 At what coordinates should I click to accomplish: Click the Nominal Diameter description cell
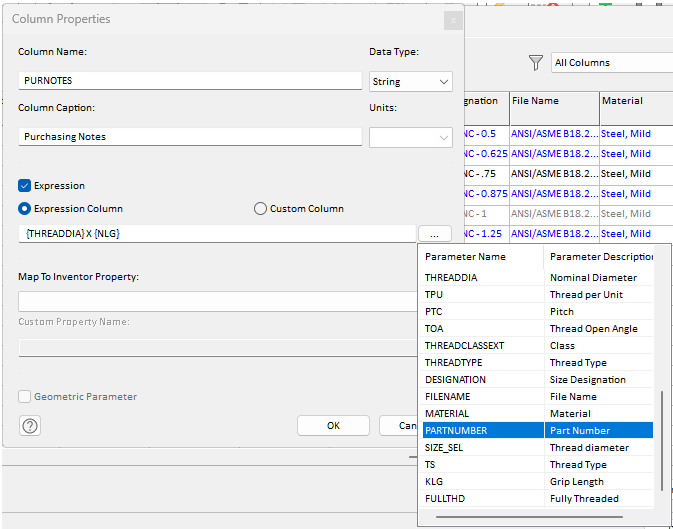[x=599, y=278]
